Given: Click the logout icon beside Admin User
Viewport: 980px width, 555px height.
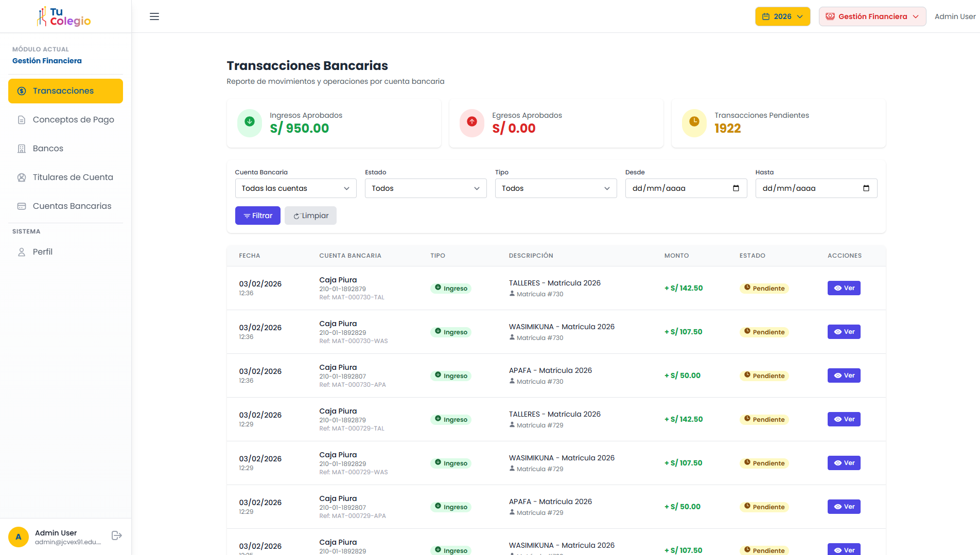Looking at the screenshot, I should (x=117, y=535).
